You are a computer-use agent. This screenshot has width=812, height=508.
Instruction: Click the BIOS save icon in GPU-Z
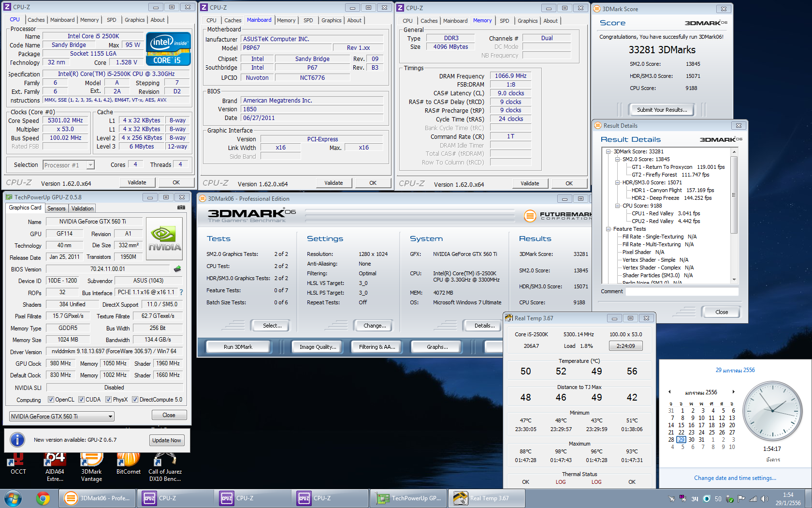177,269
